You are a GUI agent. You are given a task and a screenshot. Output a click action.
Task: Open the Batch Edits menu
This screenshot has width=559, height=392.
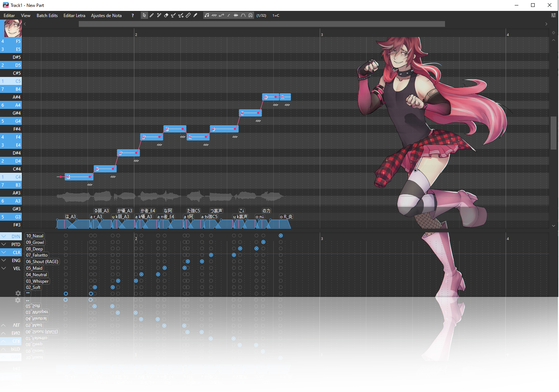click(x=47, y=15)
